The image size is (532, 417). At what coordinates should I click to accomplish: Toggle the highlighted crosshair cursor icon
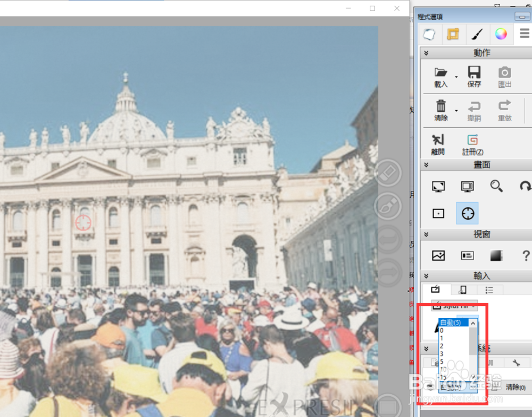click(468, 213)
